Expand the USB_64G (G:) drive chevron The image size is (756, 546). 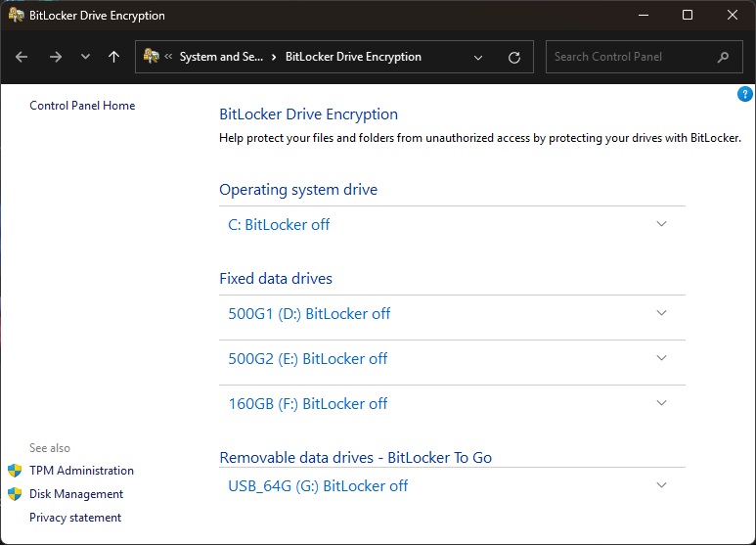click(x=662, y=485)
